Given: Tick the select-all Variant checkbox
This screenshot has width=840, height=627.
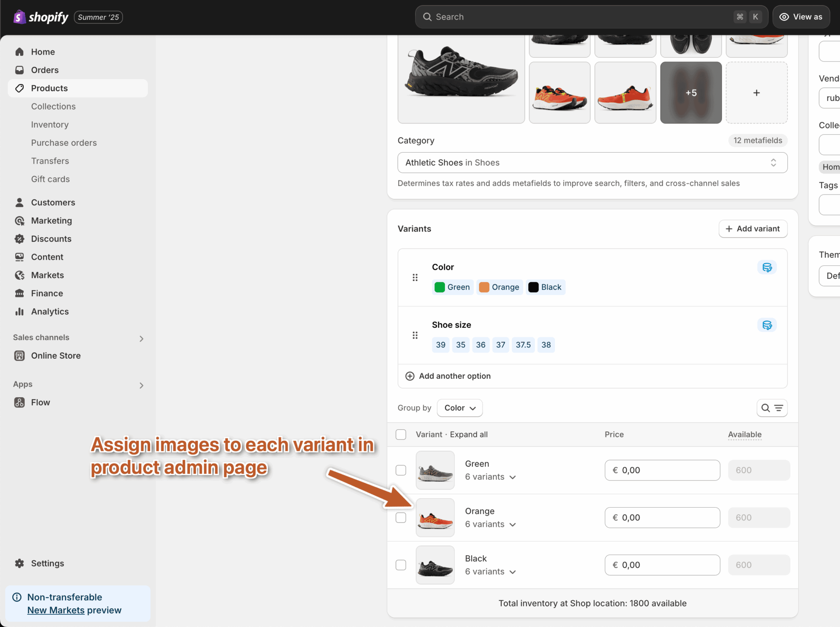Looking at the screenshot, I should tap(400, 434).
